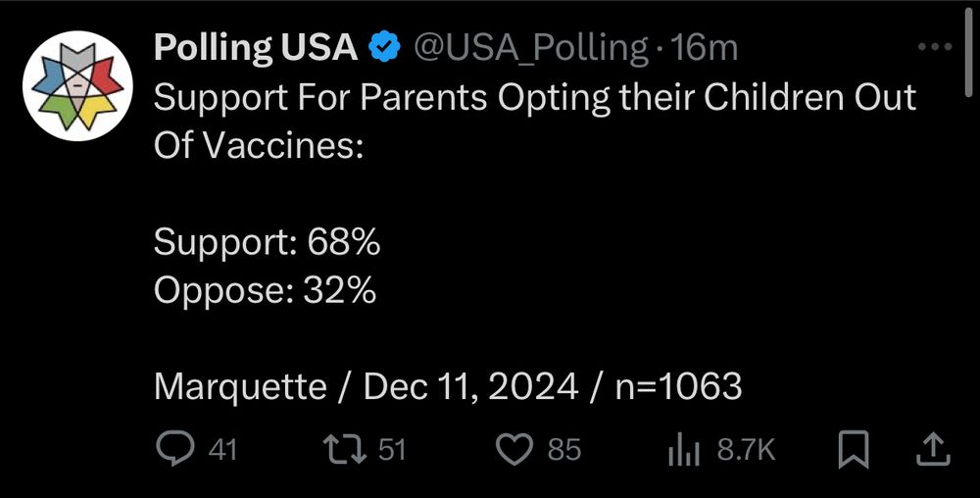Image resolution: width=980 pixels, height=498 pixels.
Task: Click the 41 replies count
Action: (222, 450)
